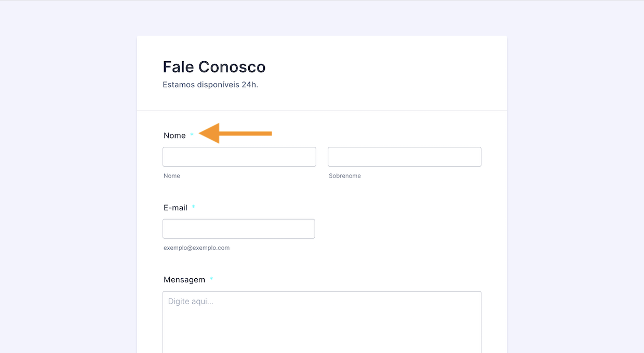644x353 pixels.
Task: Click the lavender page background left of form
Action: (x=68, y=182)
